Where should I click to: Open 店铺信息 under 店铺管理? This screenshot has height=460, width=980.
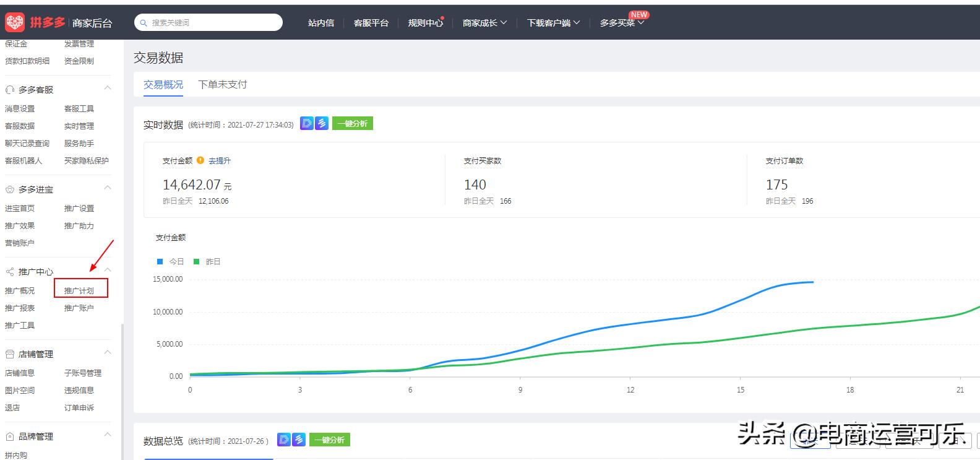(x=20, y=373)
